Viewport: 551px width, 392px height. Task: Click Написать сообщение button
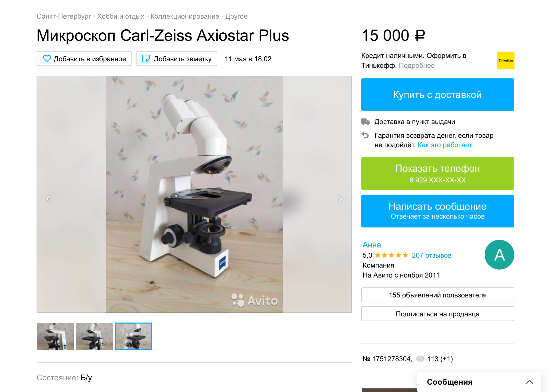coord(437,211)
